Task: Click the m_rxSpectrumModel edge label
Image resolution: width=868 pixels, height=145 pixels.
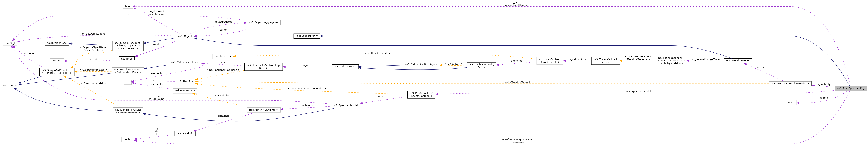Action: coord(638,91)
